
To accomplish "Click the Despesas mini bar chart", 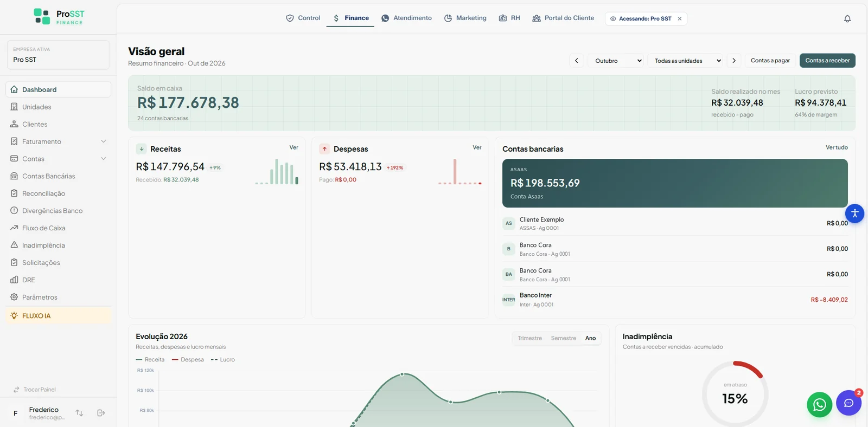I will click(x=460, y=172).
